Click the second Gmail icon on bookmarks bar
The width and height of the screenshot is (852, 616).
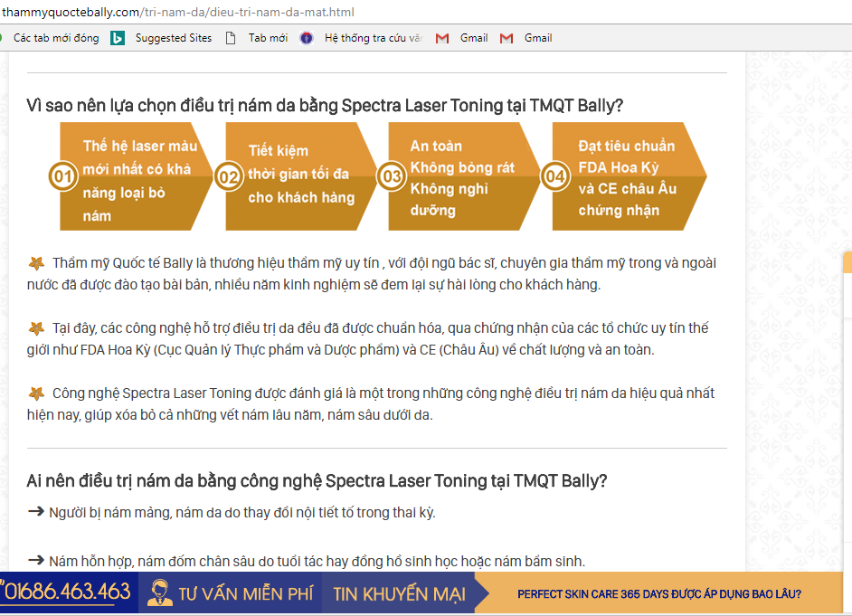[506, 38]
